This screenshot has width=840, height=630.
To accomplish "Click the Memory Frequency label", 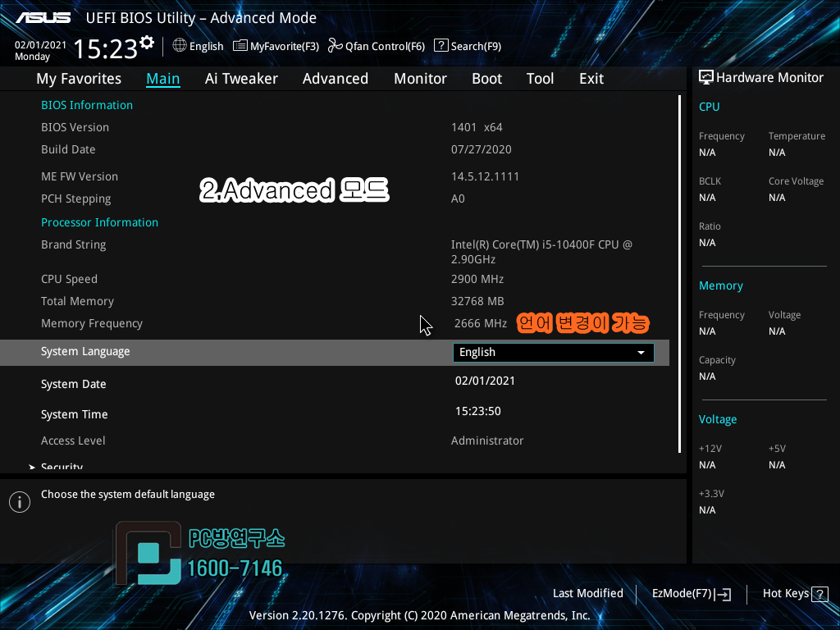I will [92, 323].
